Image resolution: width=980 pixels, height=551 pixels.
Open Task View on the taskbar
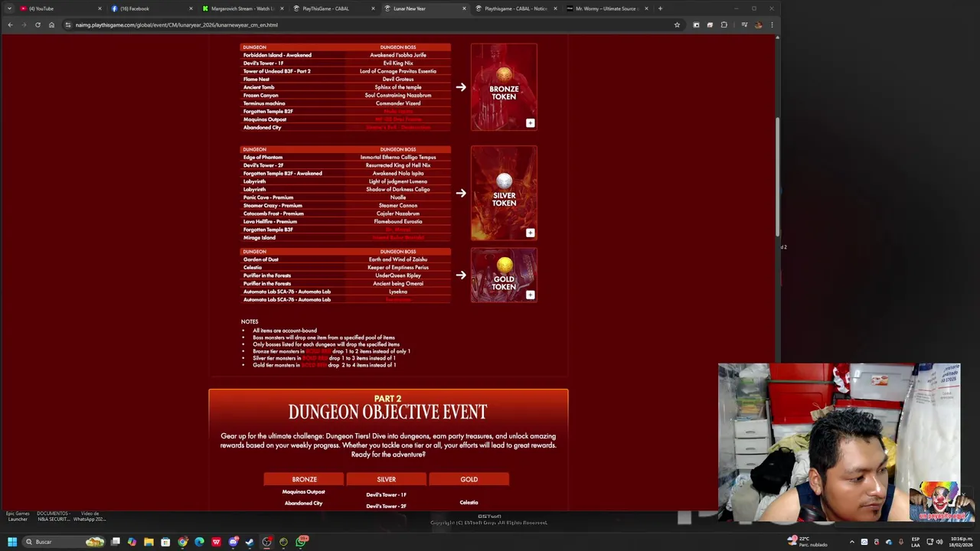click(116, 542)
